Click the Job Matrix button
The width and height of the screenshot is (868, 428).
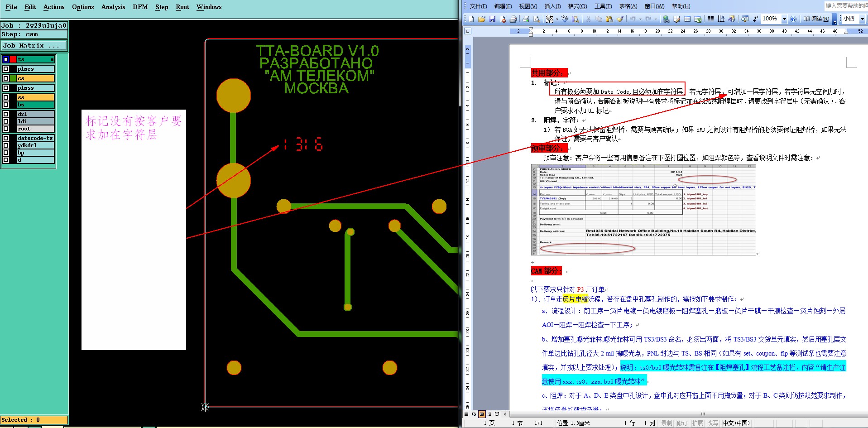pyautogui.click(x=34, y=45)
